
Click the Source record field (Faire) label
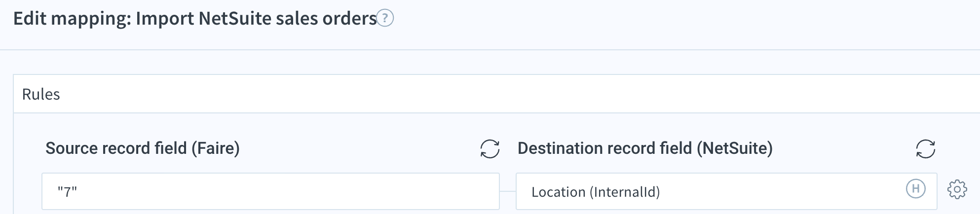tap(143, 148)
